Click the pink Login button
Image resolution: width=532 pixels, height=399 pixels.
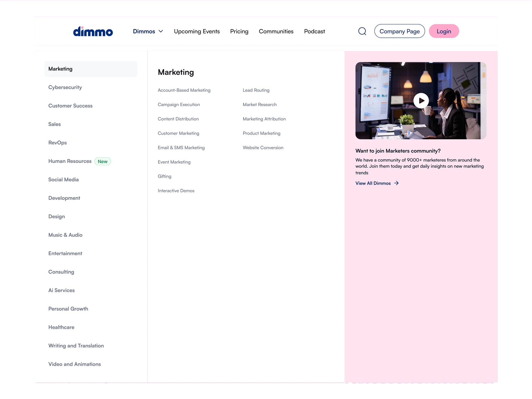coord(444,31)
